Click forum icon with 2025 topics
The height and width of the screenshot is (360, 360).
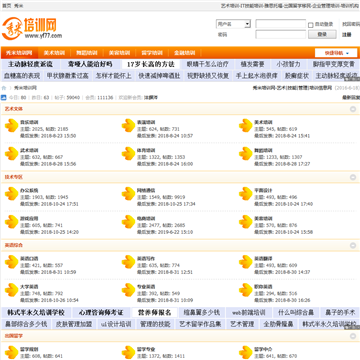(x=11, y=125)
